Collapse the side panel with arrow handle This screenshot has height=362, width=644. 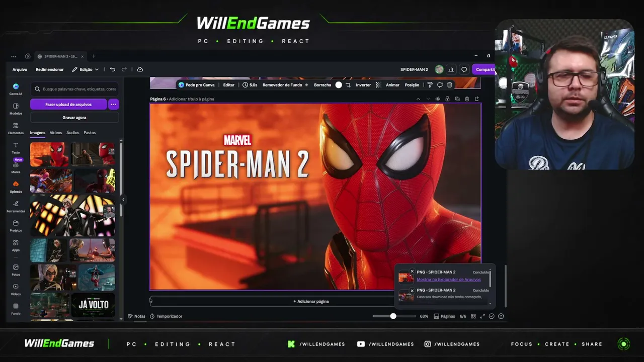coord(123,200)
